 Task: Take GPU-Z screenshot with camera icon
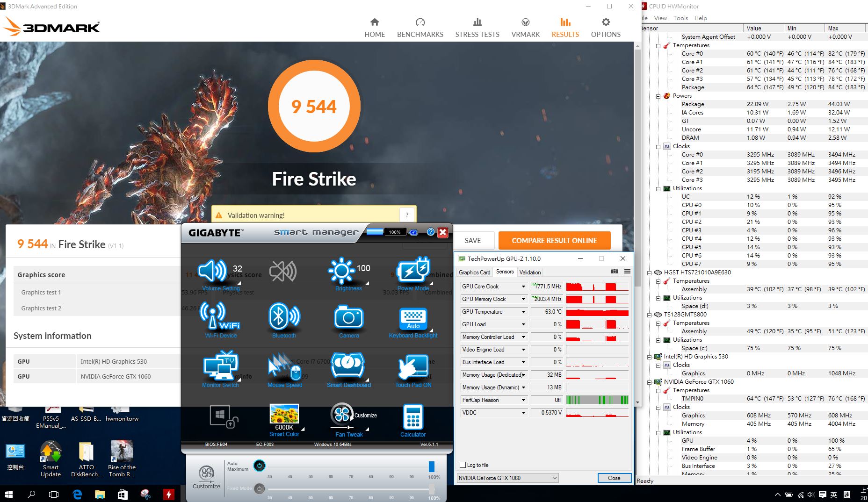(x=615, y=271)
